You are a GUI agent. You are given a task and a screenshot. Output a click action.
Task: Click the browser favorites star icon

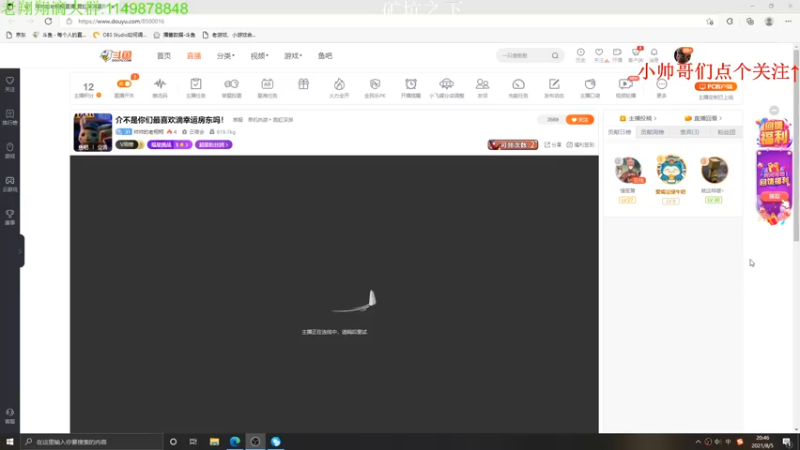tap(710, 21)
